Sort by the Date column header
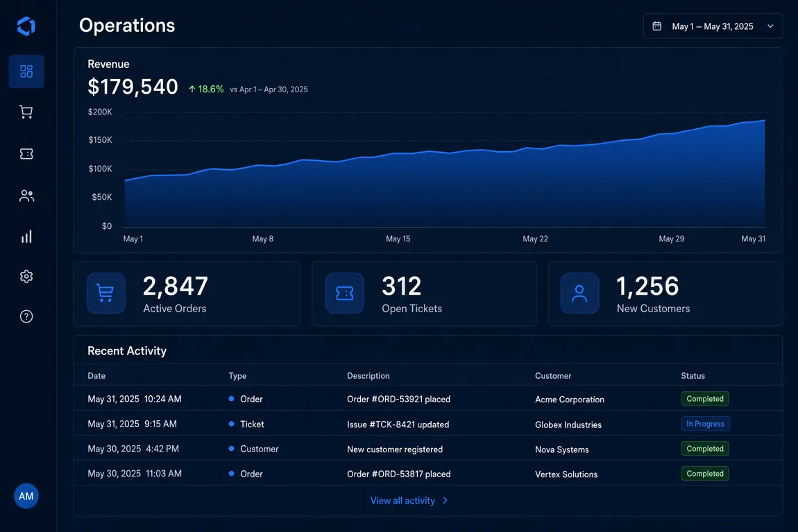Screen dimensions: 798x532 (x=96, y=376)
